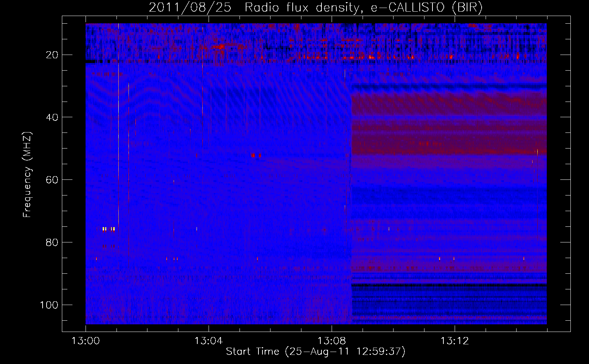Click the 13:00 time axis label
Screen dimensions: 589x364
pyautogui.click(x=86, y=341)
